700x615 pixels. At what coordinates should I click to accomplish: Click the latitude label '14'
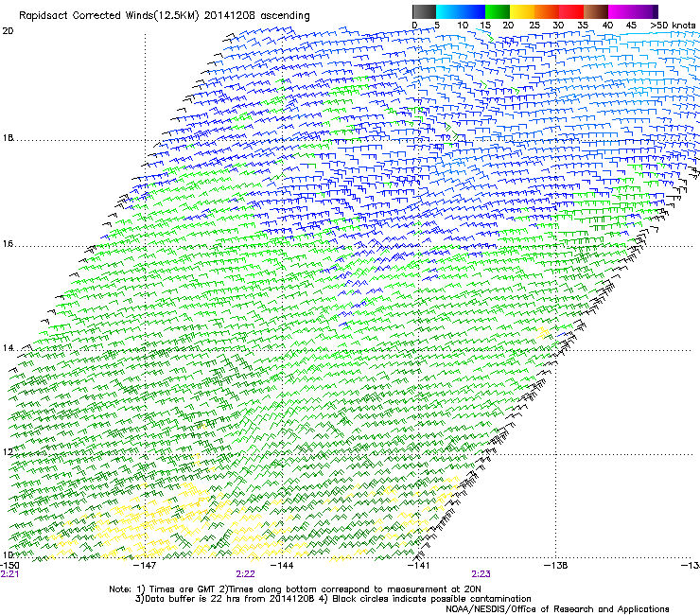(8, 348)
